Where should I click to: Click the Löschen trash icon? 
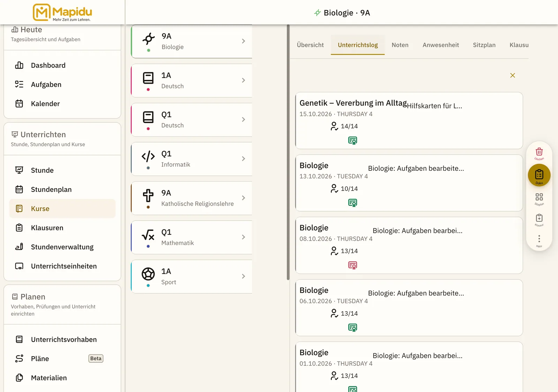pyautogui.click(x=539, y=152)
